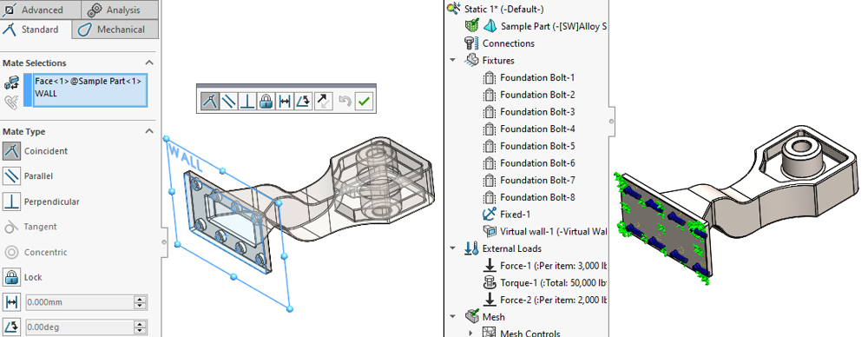
Task: Click the Torque-1 icon
Action: pyautogui.click(x=490, y=283)
